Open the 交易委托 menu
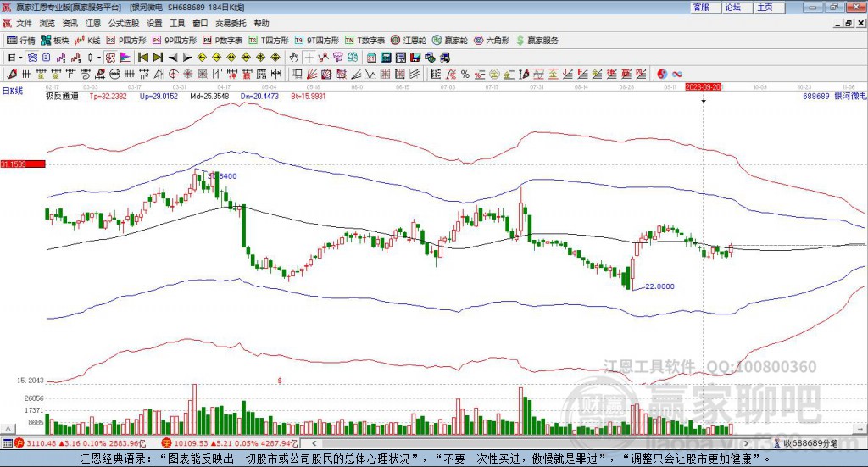The width and height of the screenshot is (868, 467). (231, 23)
